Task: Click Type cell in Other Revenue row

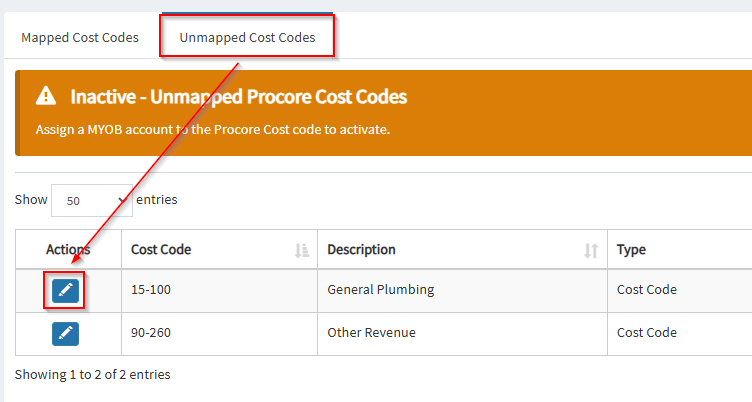Action: click(x=680, y=333)
